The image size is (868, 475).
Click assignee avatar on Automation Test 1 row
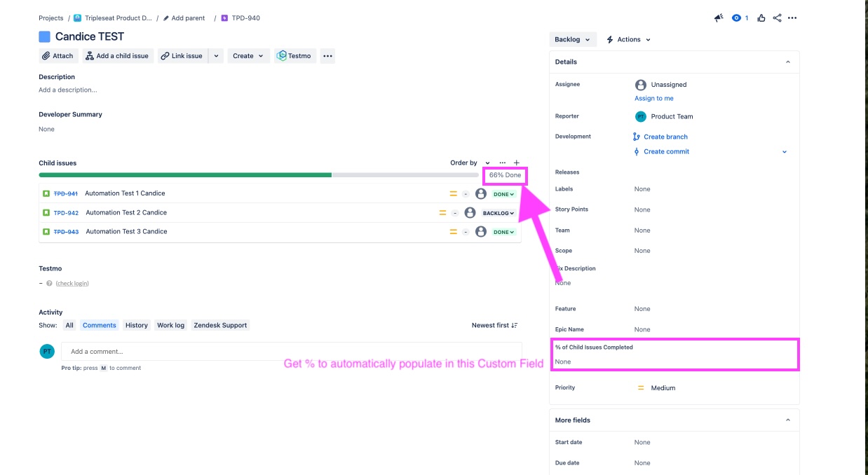[x=481, y=193]
